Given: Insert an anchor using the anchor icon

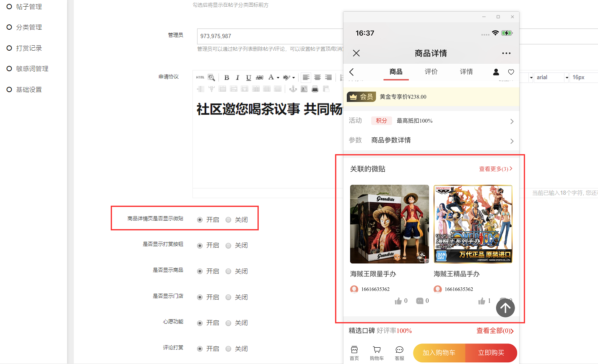Looking at the screenshot, I should (x=293, y=89).
